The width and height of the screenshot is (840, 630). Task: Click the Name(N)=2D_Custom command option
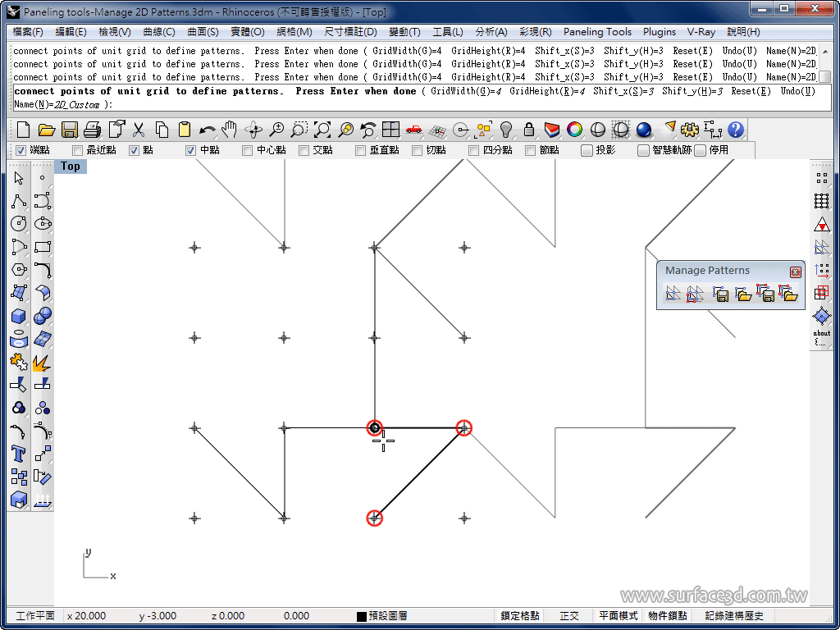point(57,104)
